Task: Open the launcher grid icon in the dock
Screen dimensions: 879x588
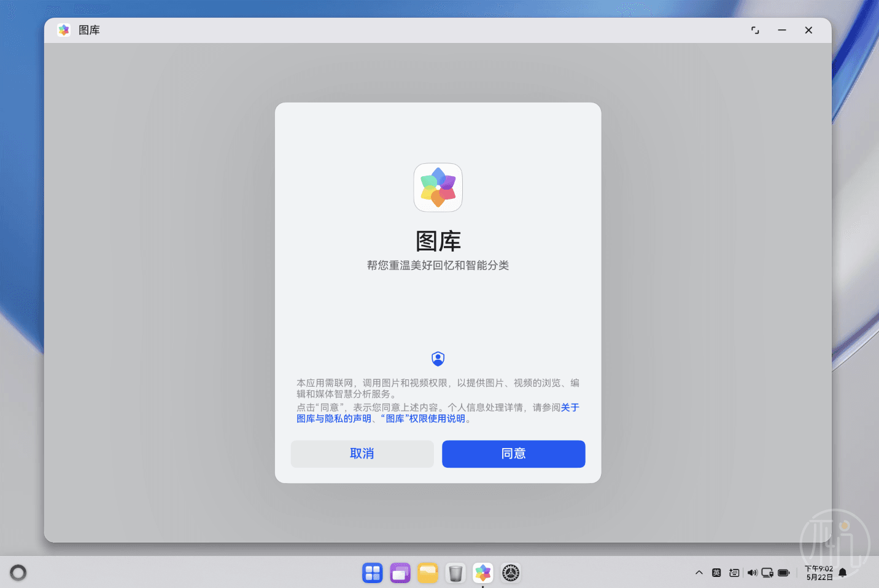Action: pyautogui.click(x=373, y=573)
